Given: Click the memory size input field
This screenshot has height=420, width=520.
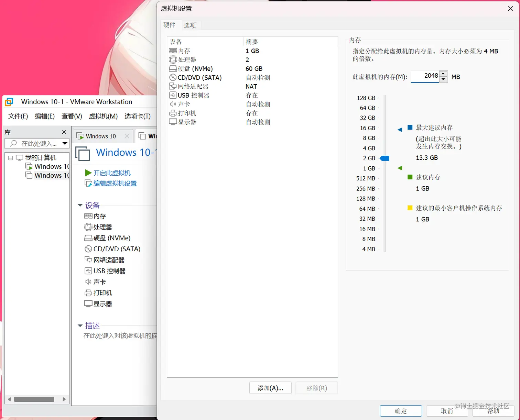Looking at the screenshot, I should [425, 76].
